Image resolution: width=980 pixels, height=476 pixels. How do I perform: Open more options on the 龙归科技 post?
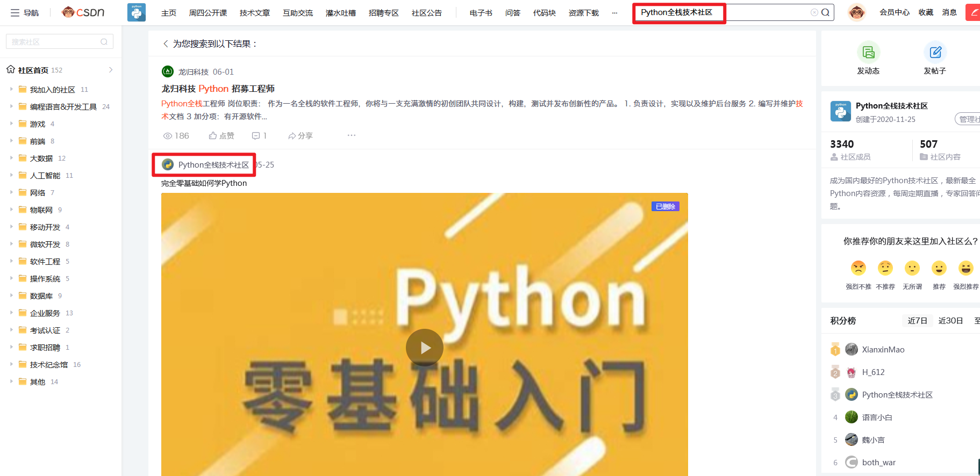352,135
